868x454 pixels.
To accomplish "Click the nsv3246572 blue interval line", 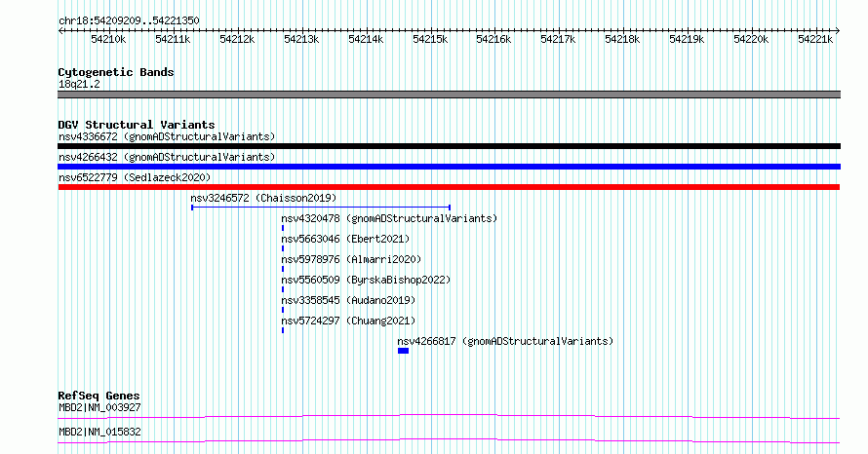I will coord(321,208).
